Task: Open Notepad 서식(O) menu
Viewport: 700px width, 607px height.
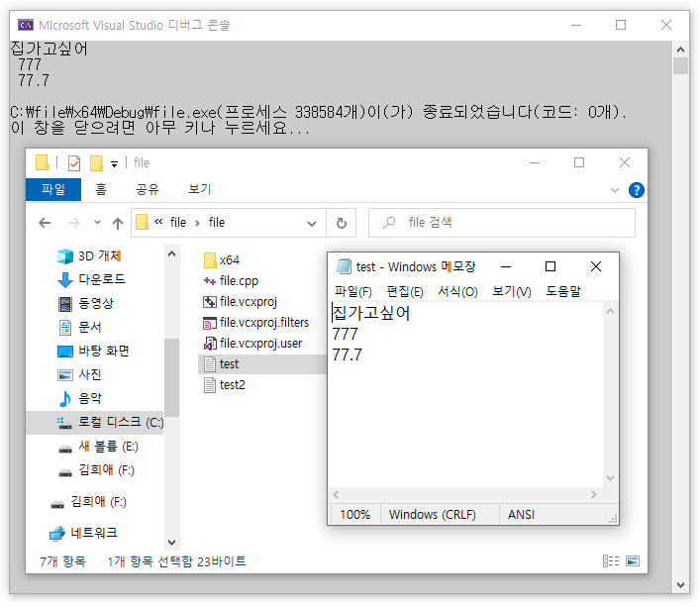Action: tap(457, 291)
